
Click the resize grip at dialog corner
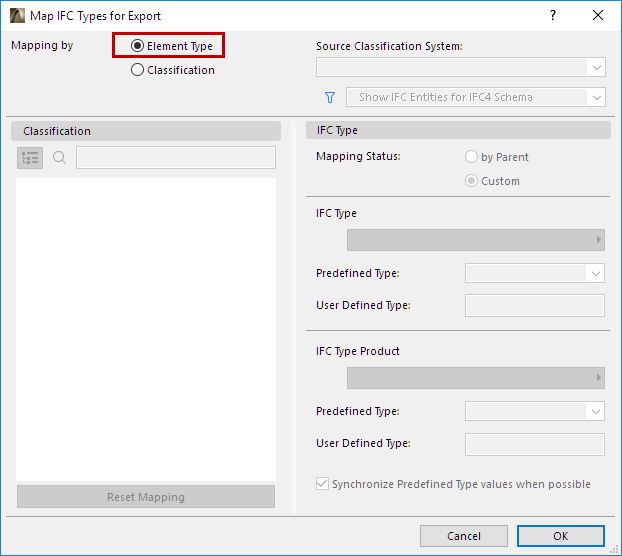(x=614, y=549)
